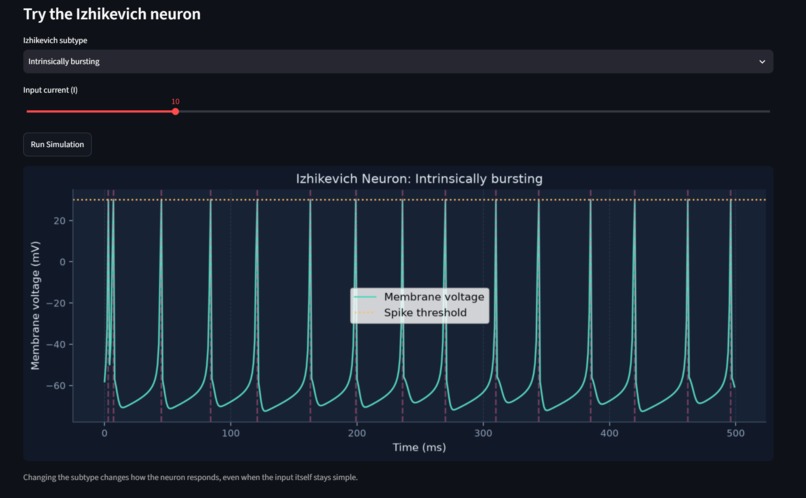Click the slider value '10' label
Viewport: 806px width, 498px height.
point(175,102)
